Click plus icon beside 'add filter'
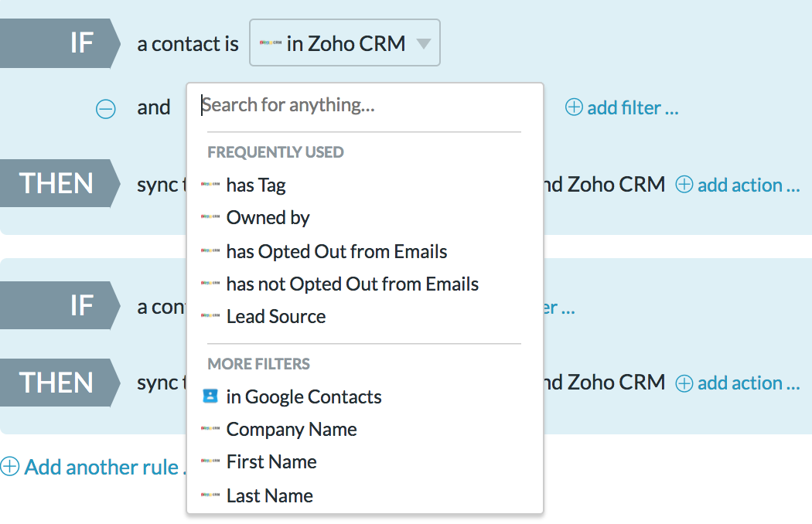 point(574,107)
